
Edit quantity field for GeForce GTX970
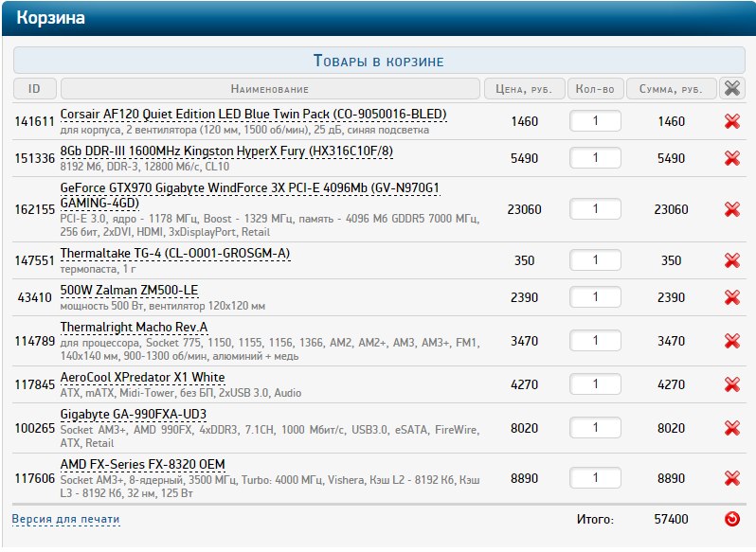(596, 209)
